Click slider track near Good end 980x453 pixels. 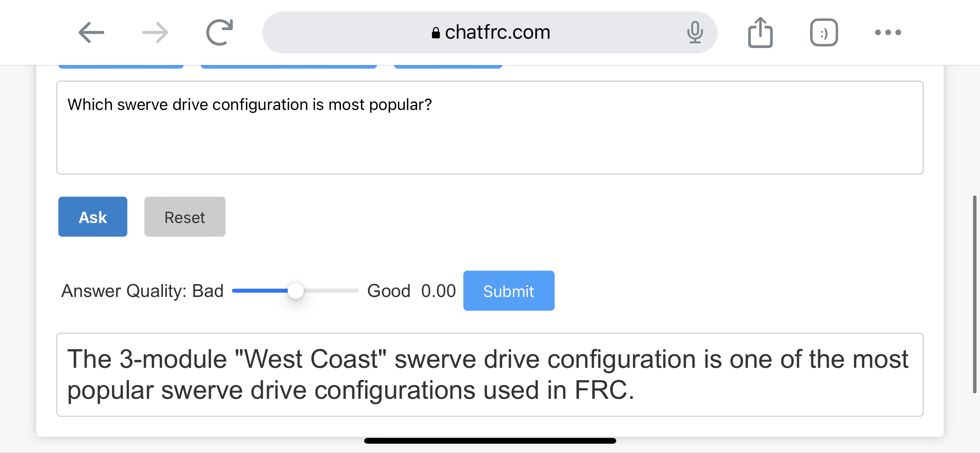pyautogui.click(x=348, y=291)
